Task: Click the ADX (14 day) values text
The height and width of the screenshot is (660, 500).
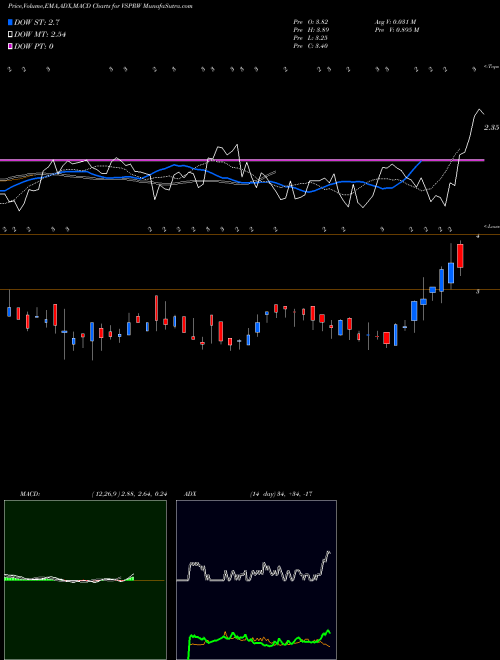Action: click(281, 494)
